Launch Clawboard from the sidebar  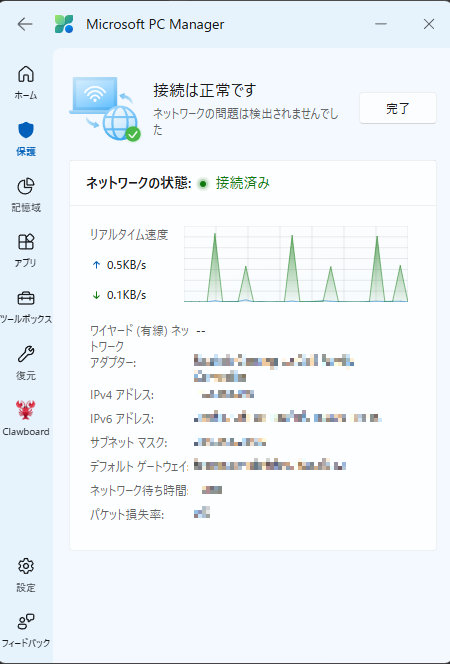(x=26, y=418)
